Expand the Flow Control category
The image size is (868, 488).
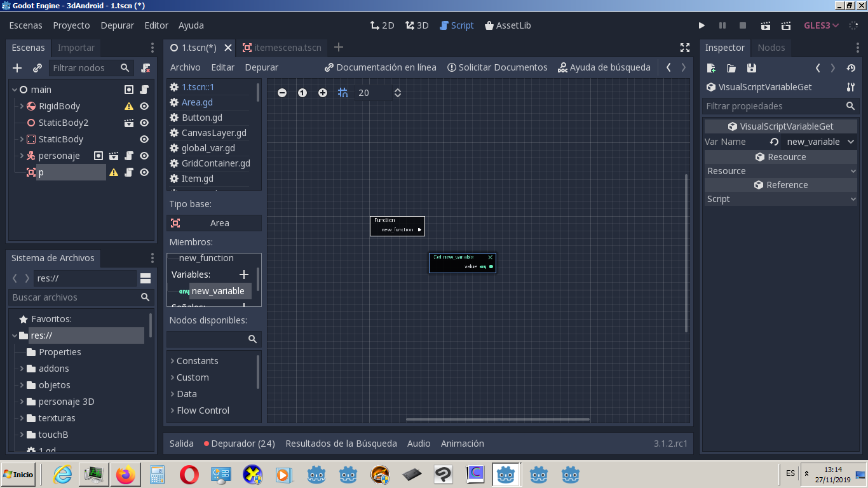172,410
